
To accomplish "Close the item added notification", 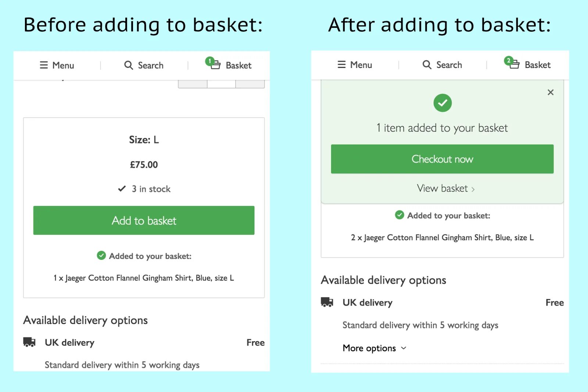I will (550, 92).
